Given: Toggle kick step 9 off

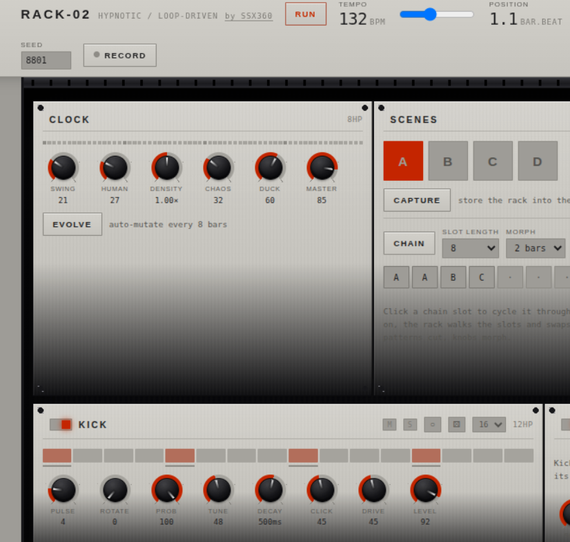Looking at the screenshot, I should 303,455.
